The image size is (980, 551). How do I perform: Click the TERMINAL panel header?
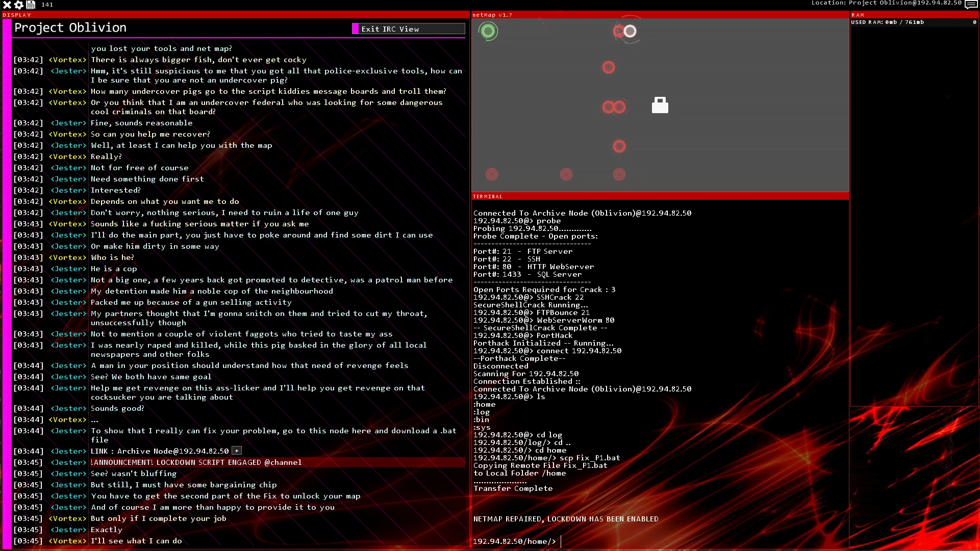click(x=660, y=196)
